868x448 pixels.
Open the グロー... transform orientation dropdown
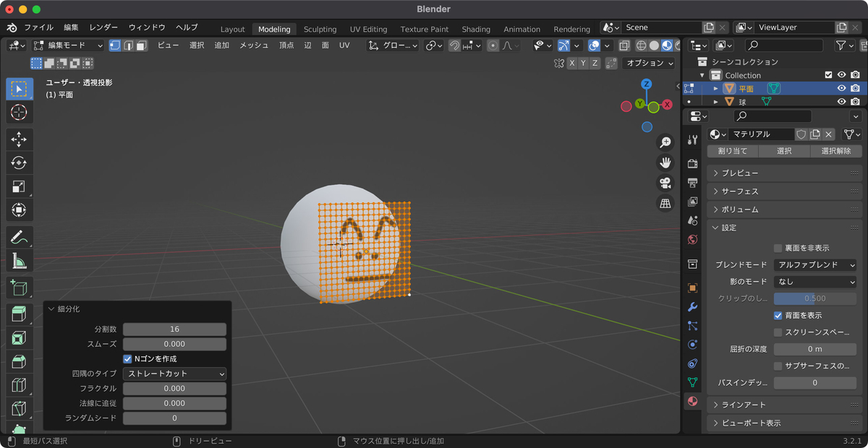tap(393, 45)
